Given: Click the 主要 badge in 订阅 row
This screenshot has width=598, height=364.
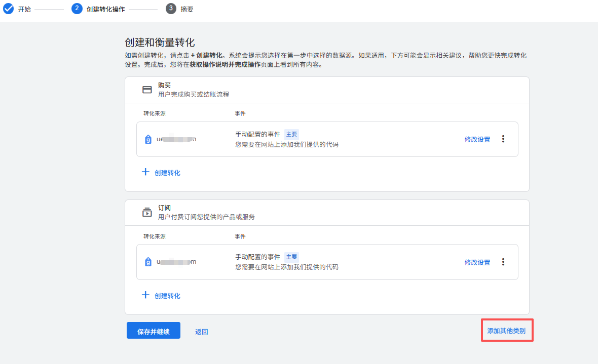Looking at the screenshot, I should pos(291,257).
